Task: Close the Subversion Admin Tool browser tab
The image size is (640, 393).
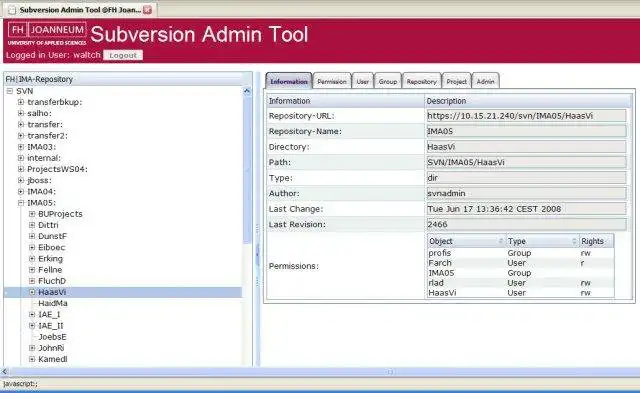Action: tap(148, 10)
